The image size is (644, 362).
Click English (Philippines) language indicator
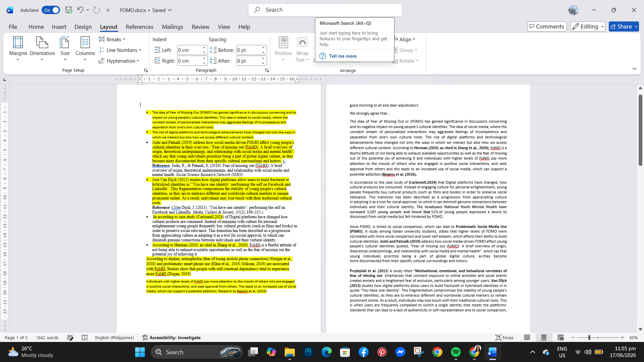[114, 338]
